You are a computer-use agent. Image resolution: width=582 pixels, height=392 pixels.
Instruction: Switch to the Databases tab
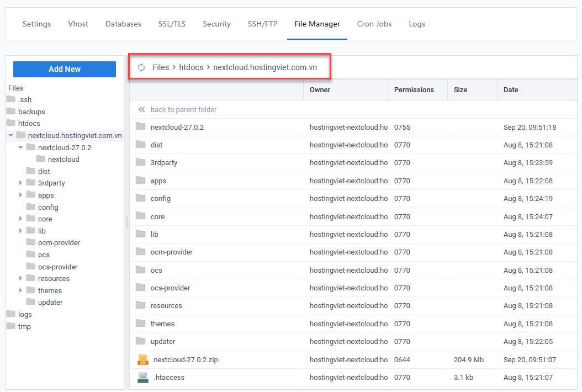click(123, 24)
